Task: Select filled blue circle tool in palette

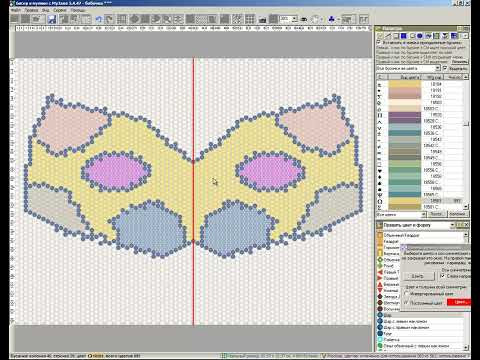Action: [420, 36]
